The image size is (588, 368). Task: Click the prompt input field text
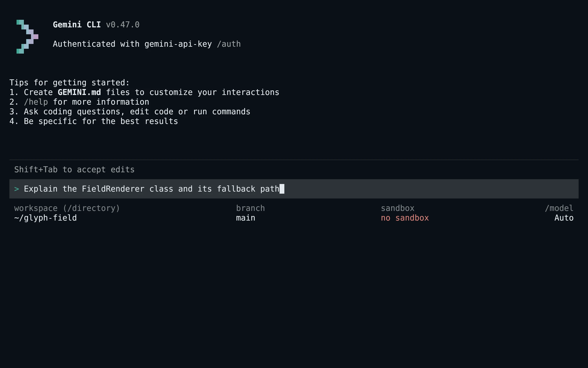pyautogui.click(x=152, y=189)
